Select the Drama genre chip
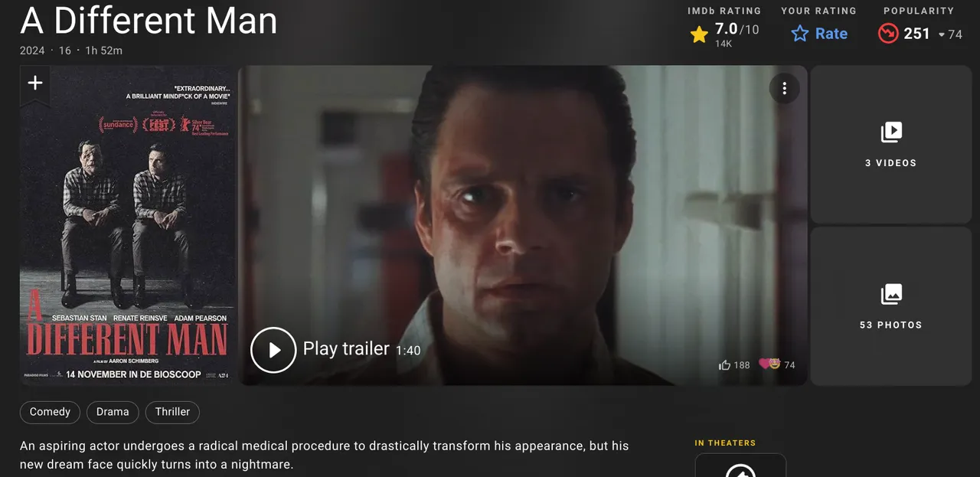Screen dimensions: 980x477 [113, 412]
